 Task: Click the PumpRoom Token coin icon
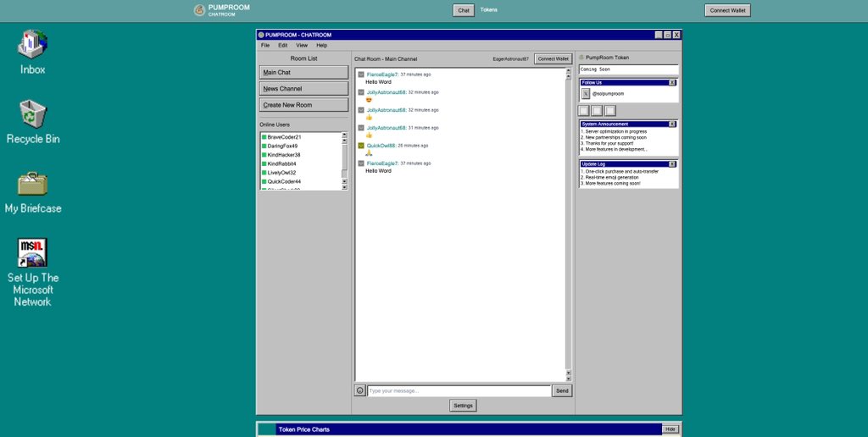581,58
